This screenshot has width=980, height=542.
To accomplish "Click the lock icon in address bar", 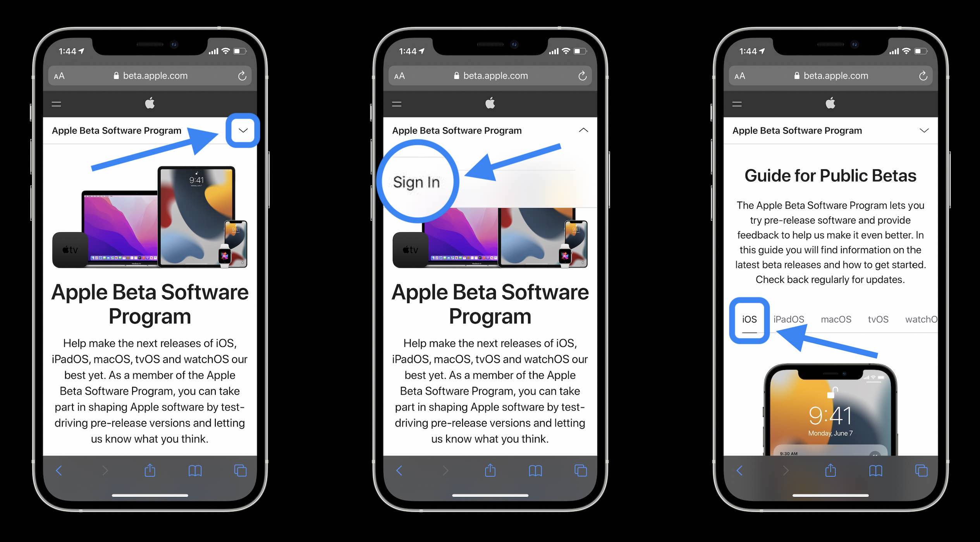I will (x=117, y=76).
